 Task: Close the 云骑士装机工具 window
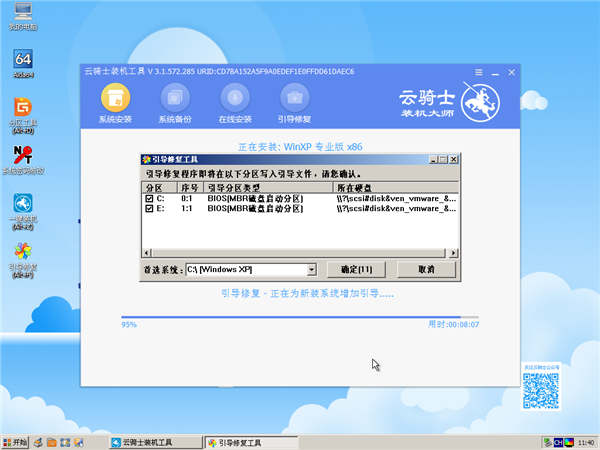pos(511,72)
